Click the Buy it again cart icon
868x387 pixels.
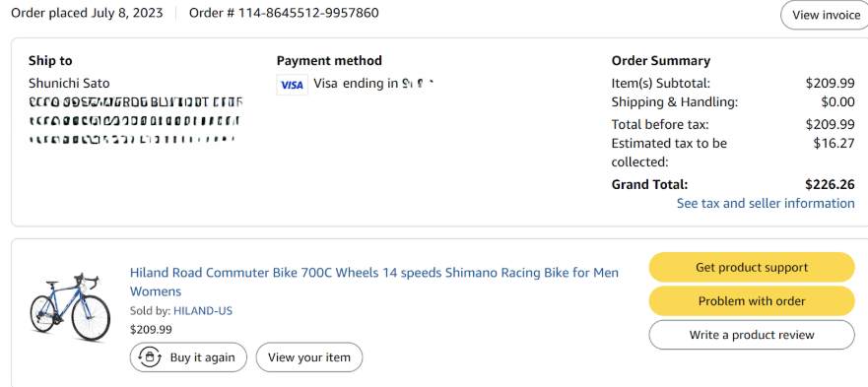pyautogui.click(x=150, y=357)
